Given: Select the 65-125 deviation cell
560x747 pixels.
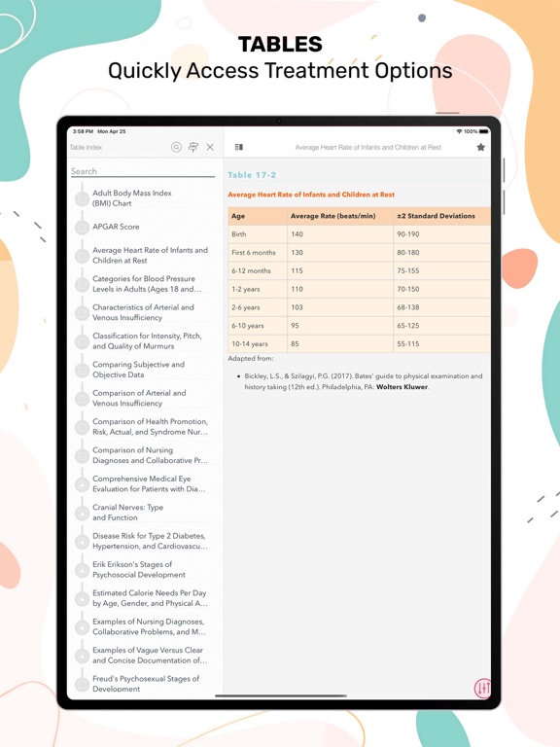Looking at the screenshot, I should (442, 326).
